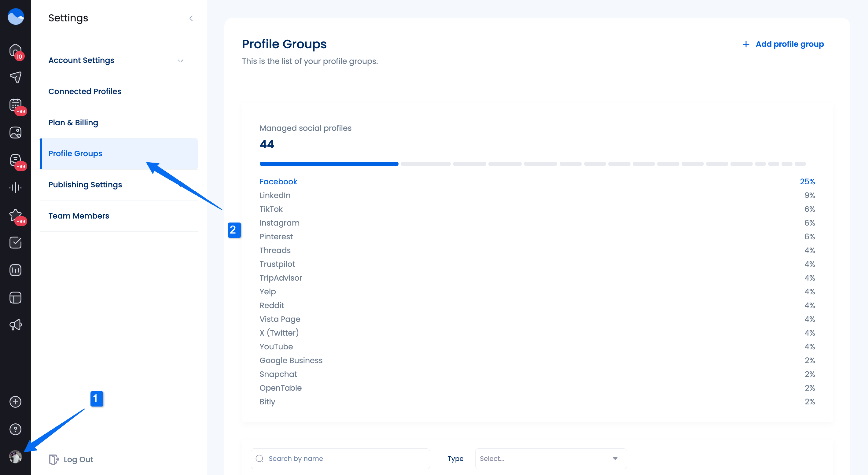Image resolution: width=868 pixels, height=475 pixels.
Task: Open the megaphone icon in sidebar
Action: (16, 325)
